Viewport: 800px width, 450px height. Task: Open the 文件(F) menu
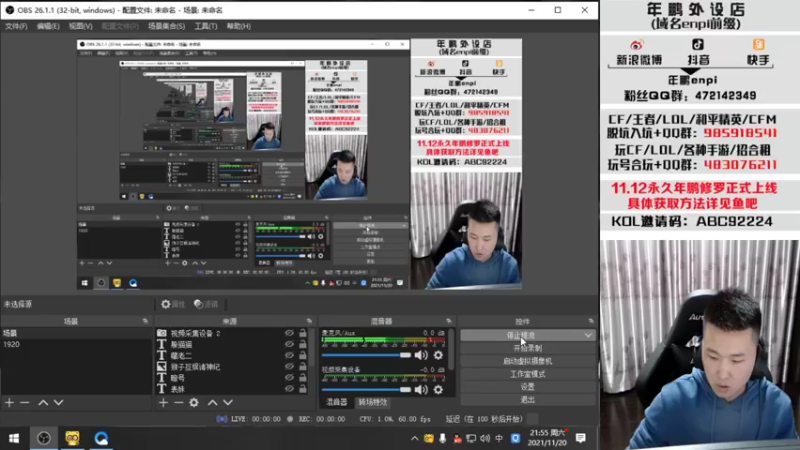point(16,26)
